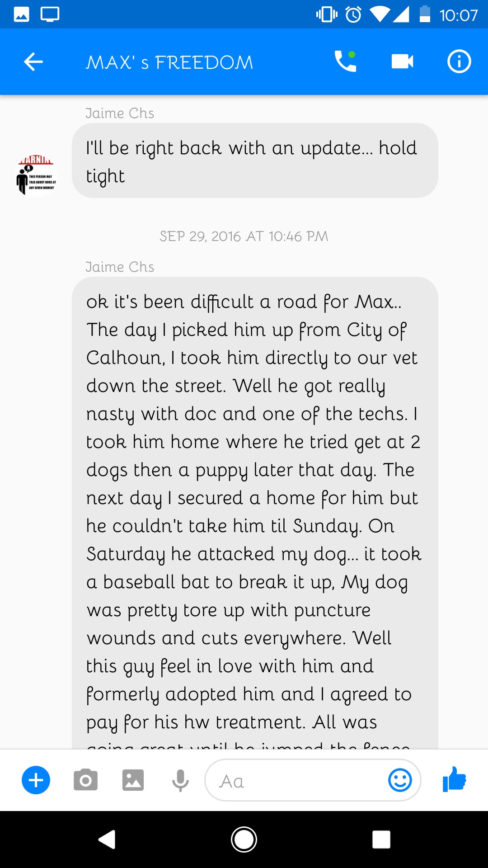Open recent apps with the square button
Viewport: 488px width, 868px height.
(x=381, y=840)
